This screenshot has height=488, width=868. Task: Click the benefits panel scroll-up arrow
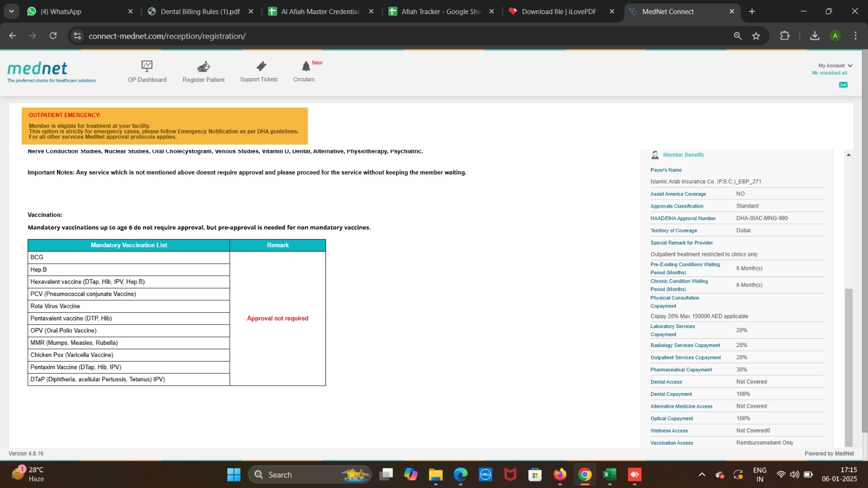(x=848, y=155)
